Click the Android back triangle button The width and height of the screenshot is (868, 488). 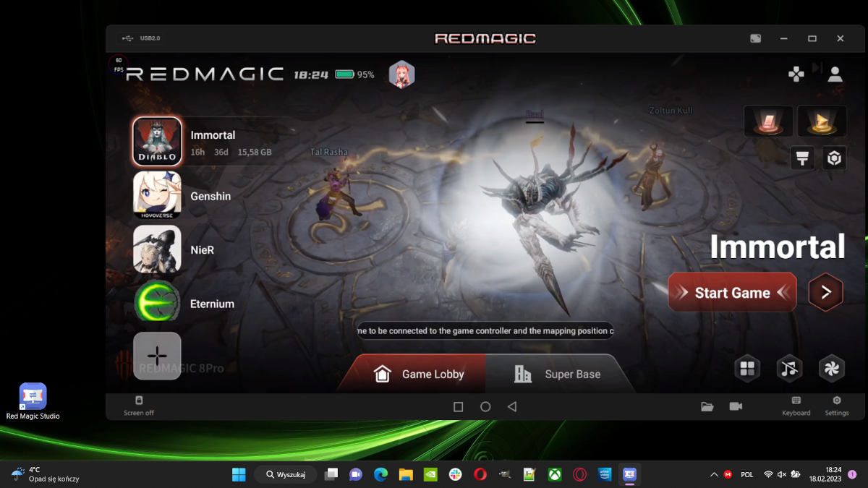coord(512,407)
